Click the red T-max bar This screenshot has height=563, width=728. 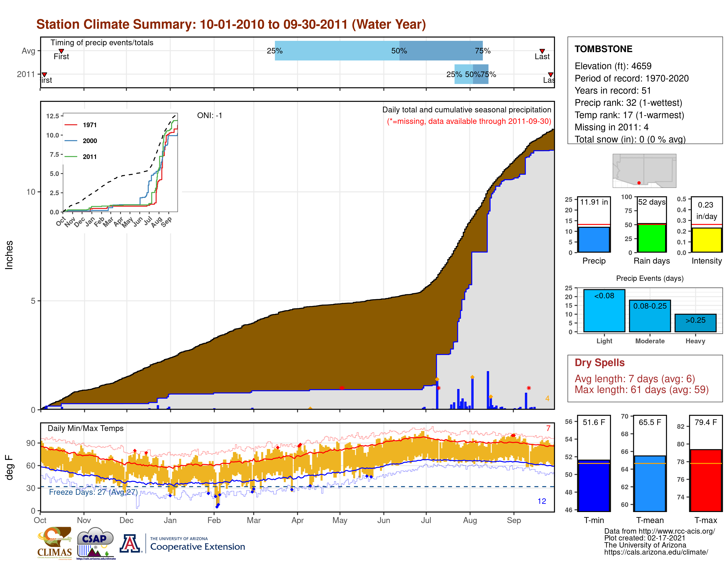click(706, 480)
